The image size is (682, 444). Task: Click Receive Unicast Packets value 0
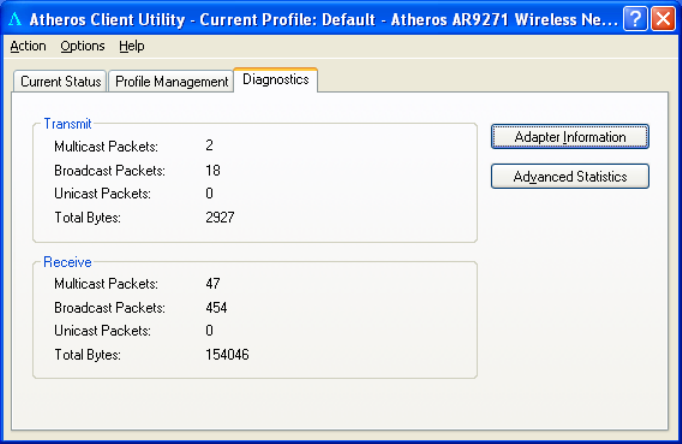(x=209, y=330)
